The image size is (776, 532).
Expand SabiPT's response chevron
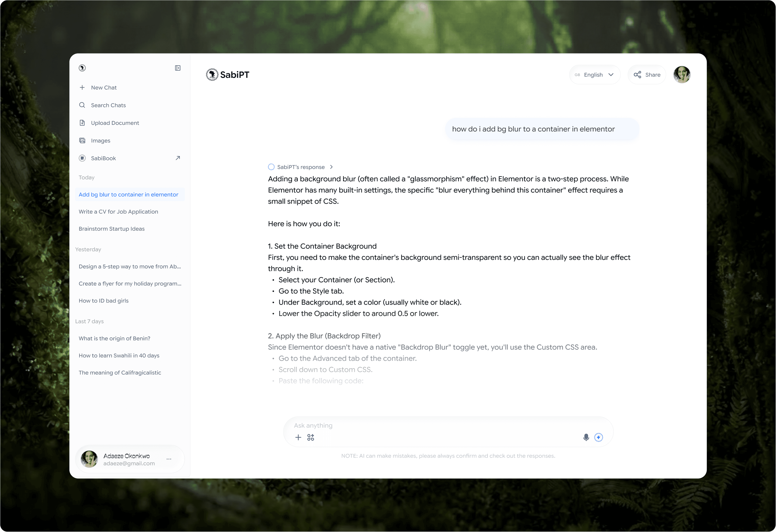point(331,167)
